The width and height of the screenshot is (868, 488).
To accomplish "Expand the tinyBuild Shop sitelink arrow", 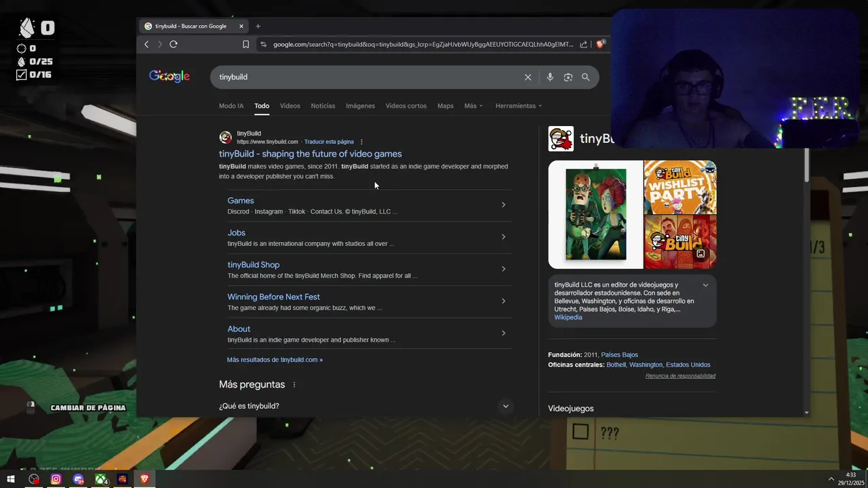I will coord(503,269).
